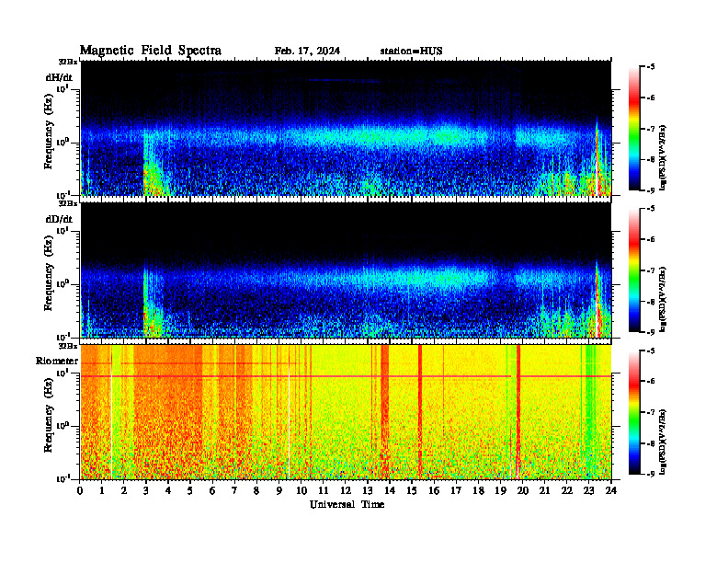
Task: Click the "32Hz" label atop dH/dt panel
Action: tap(68, 62)
